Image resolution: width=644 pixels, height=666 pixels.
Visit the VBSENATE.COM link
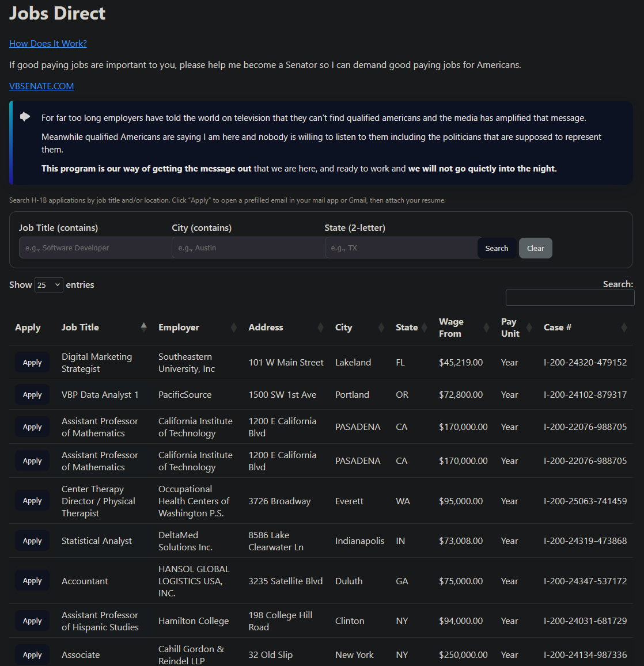pyautogui.click(x=41, y=86)
